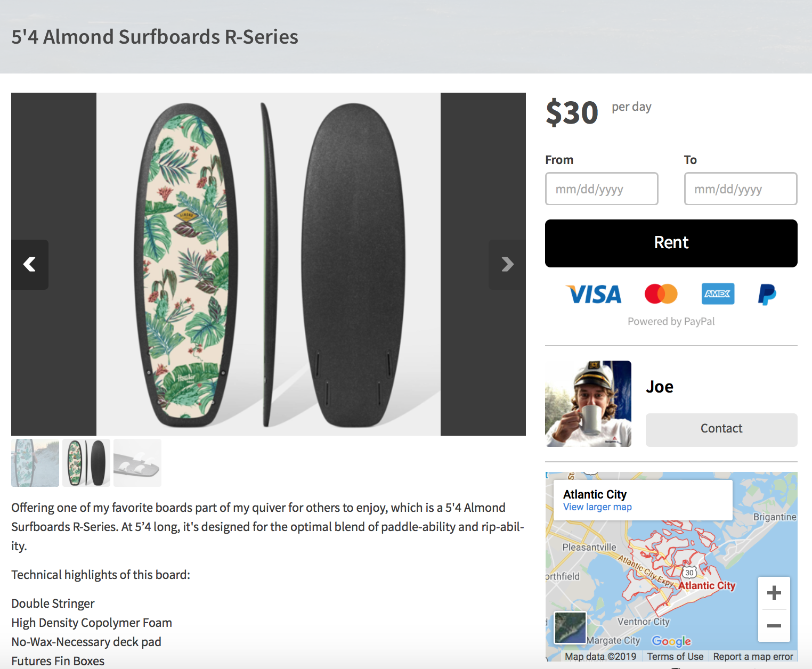View the map Terms of Use
Image resolution: width=812 pixels, height=669 pixels.
(x=675, y=656)
